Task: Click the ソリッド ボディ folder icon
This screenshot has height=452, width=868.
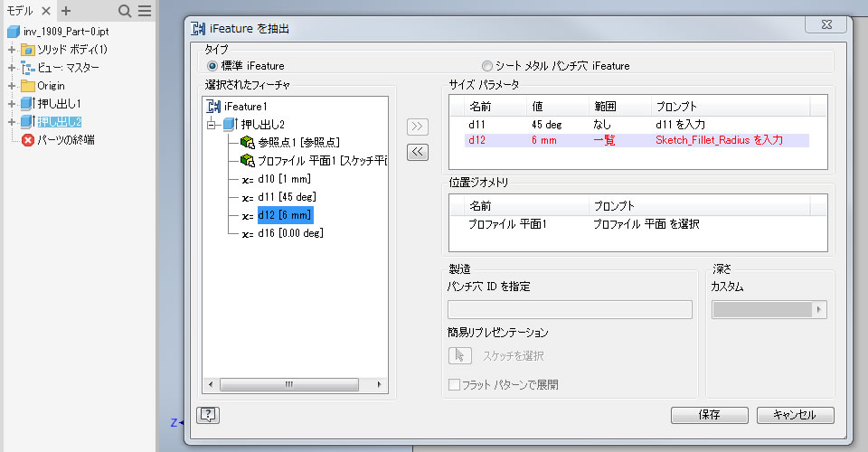Action: [x=28, y=50]
